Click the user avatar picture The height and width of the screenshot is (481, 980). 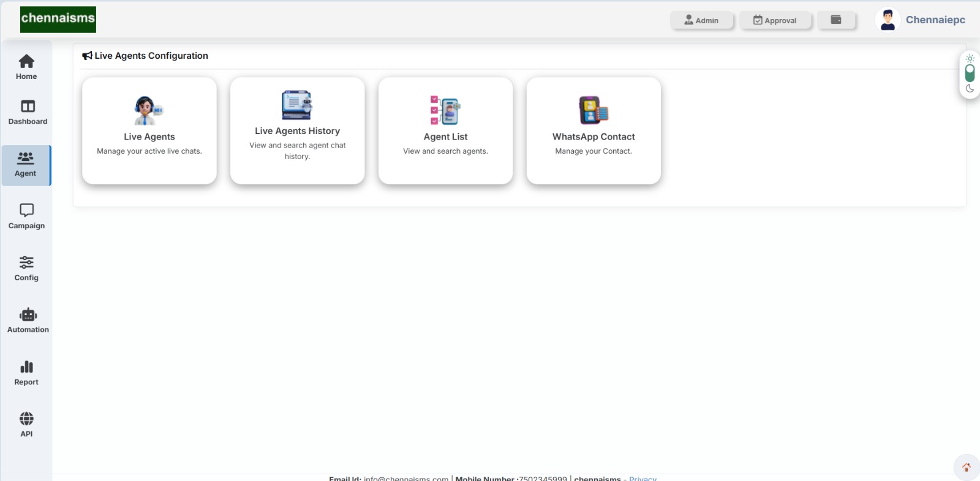[x=888, y=20]
